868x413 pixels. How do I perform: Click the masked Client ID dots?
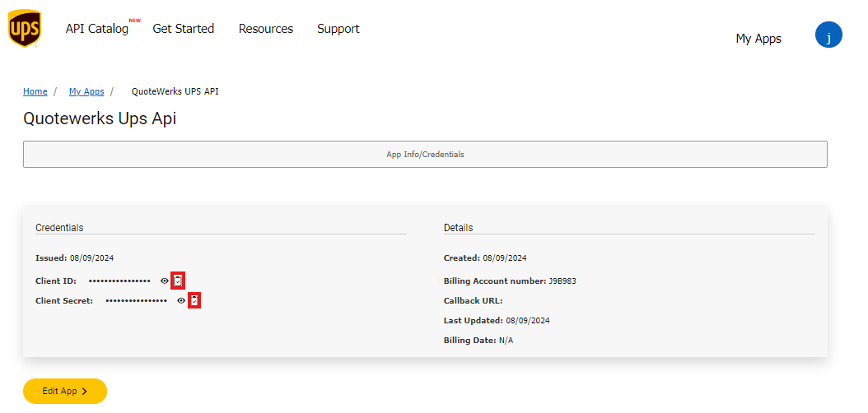[x=119, y=281]
